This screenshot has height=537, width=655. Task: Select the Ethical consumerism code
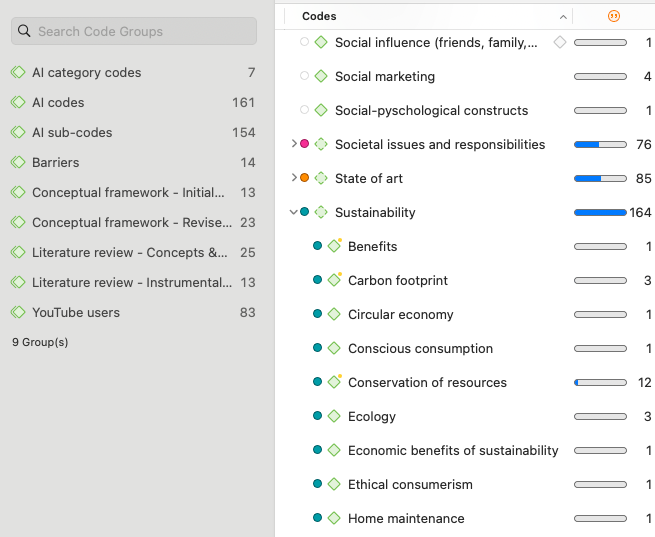pyautogui.click(x=410, y=485)
